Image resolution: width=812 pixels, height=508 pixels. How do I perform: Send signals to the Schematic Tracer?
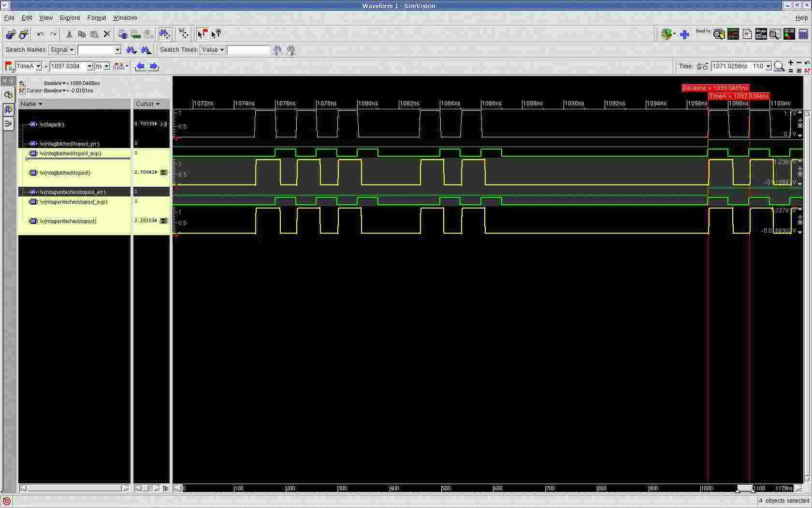761,34
